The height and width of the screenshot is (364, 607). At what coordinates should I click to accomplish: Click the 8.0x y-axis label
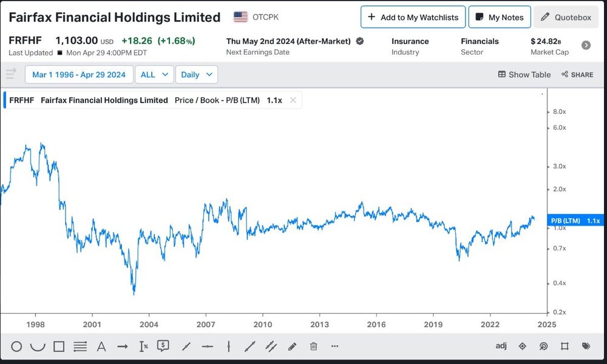560,112
